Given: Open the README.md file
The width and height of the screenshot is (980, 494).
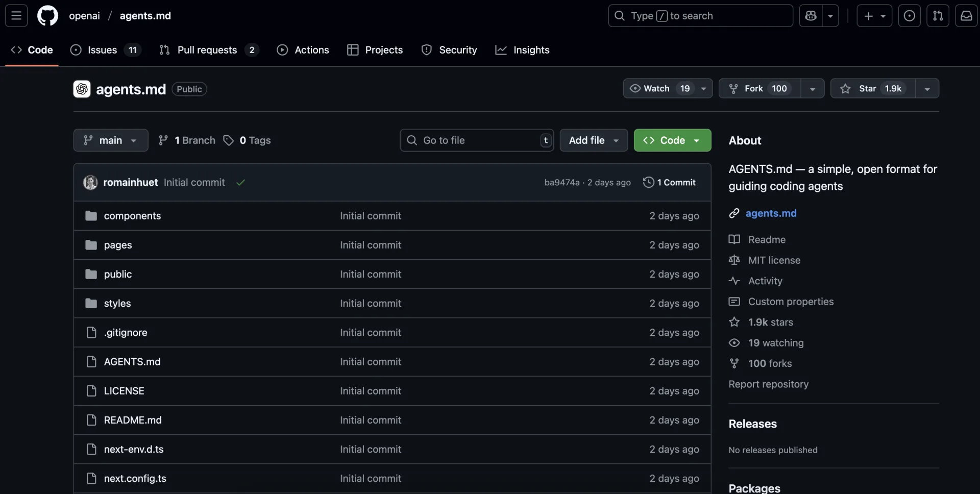Looking at the screenshot, I should click(133, 420).
